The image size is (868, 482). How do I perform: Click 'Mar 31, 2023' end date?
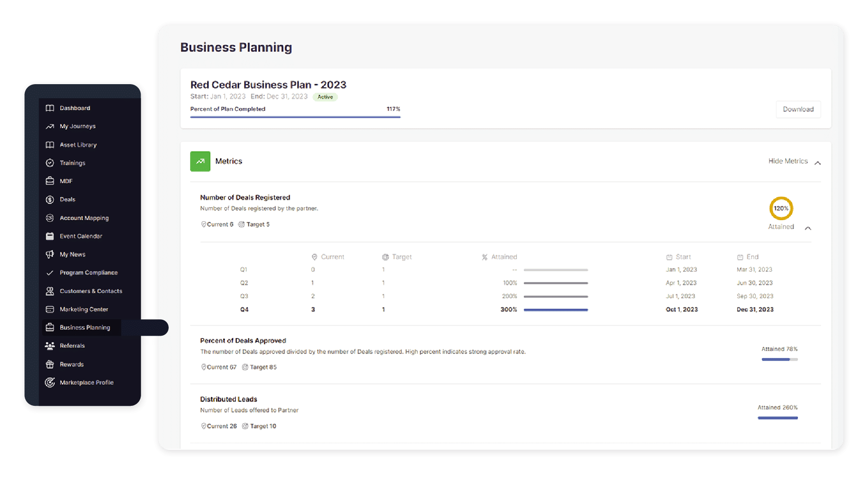(x=754, y=270)
